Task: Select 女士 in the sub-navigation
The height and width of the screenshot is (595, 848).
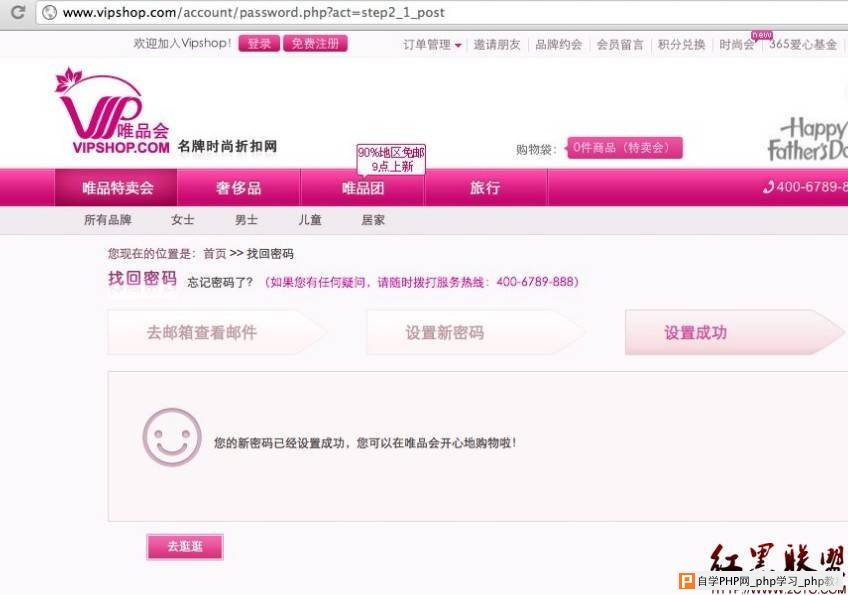Action: pos(182,220)
